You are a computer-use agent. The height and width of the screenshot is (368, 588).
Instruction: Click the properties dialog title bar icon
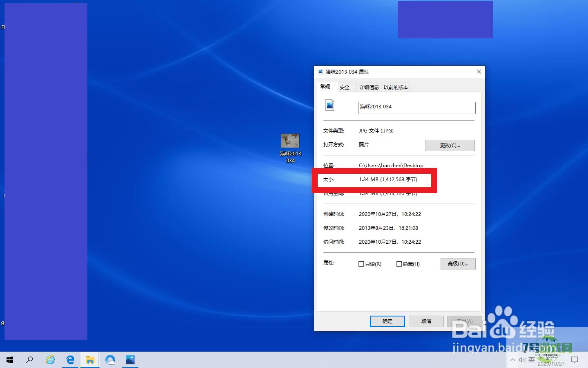(x=321, y=72)
